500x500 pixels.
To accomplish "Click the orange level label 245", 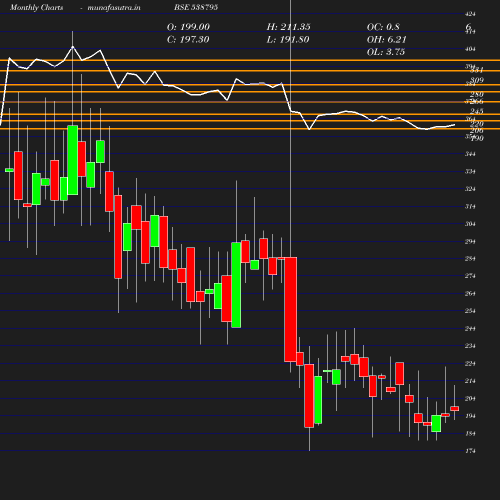I will point(477,111).
